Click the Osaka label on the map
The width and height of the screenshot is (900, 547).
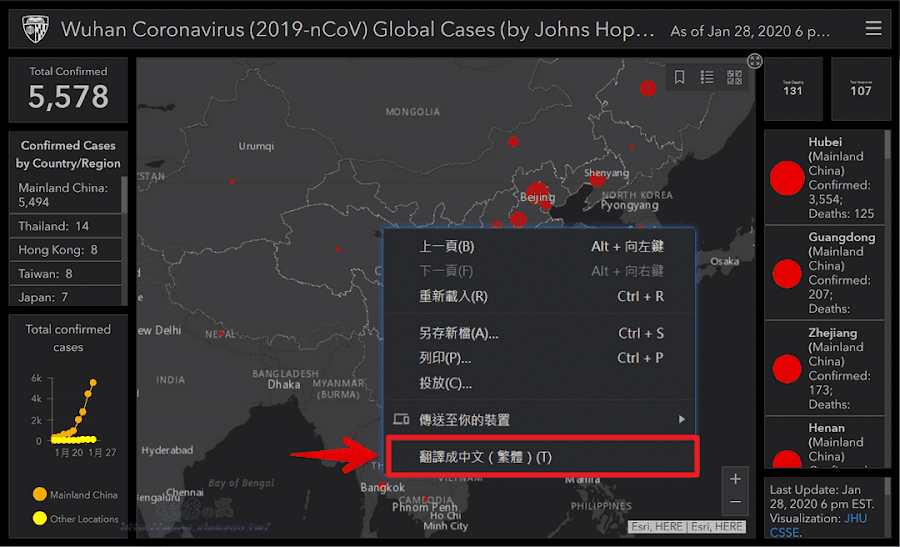(724, 261)
